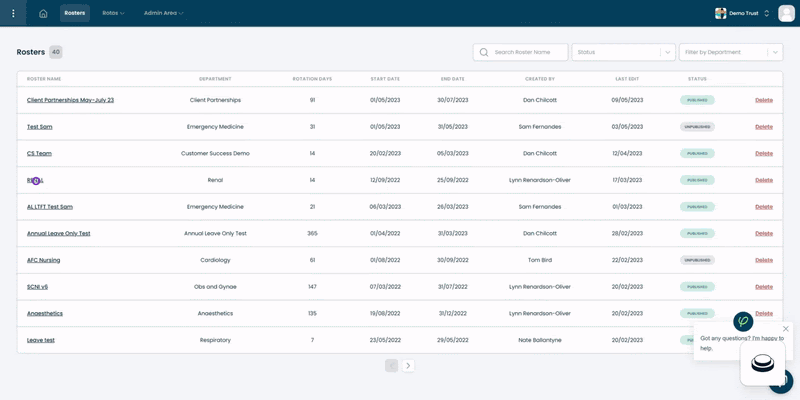
Task: Expand the Admin Area menu
Action: coord(163,13)
